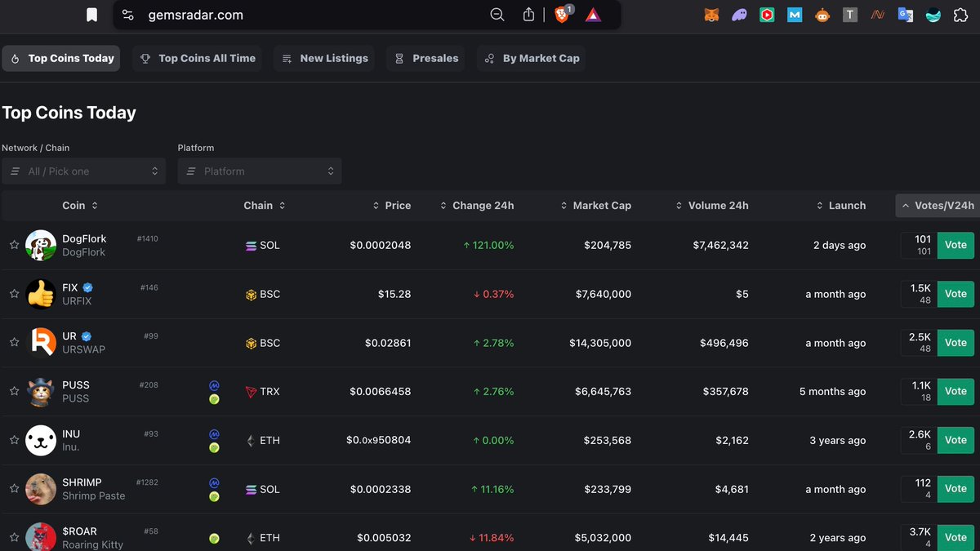Sort table by Price column
Screen dimensions: 980x551
point(391,206)
